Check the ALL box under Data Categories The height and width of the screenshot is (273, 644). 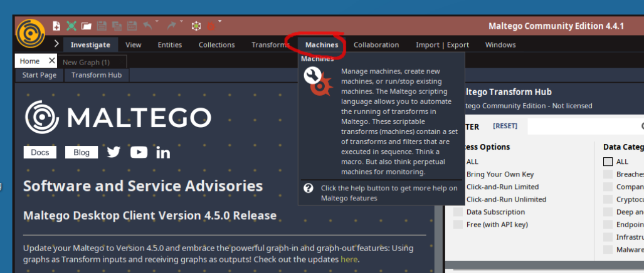608,162
